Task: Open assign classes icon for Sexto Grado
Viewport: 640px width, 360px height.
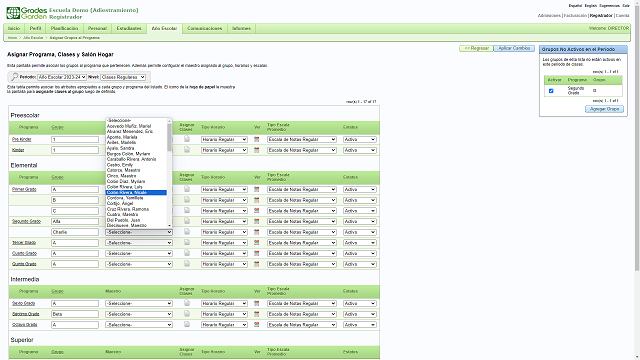Action: pos(187,303)
